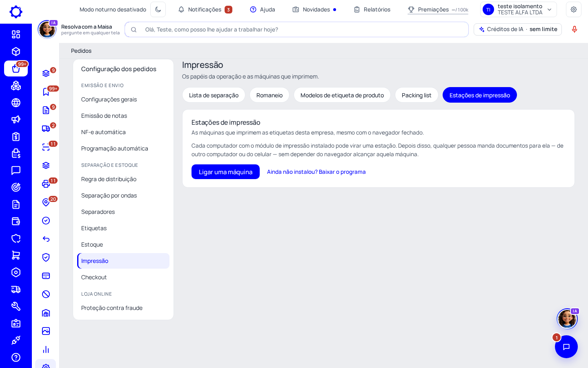Open the globe icon in blue sidebar
Viewport: 588px width, 368px height.
point(16,103)
